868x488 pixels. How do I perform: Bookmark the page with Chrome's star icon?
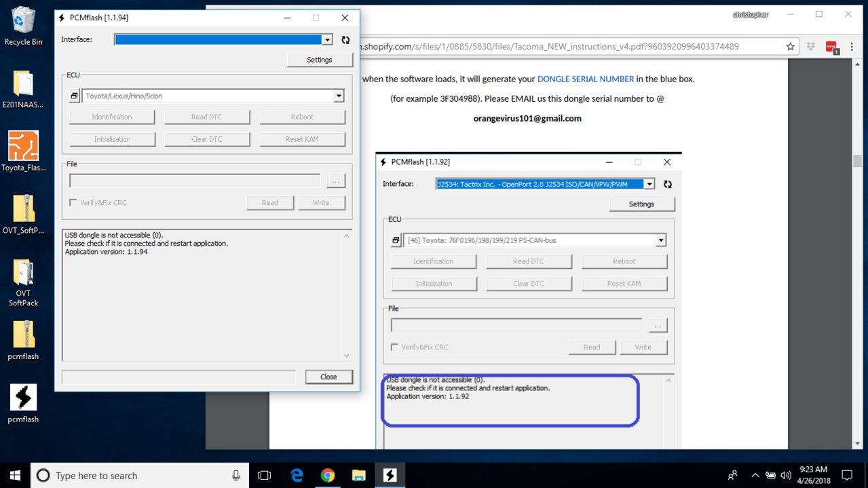pyautogui.click(x=791, y=47)
